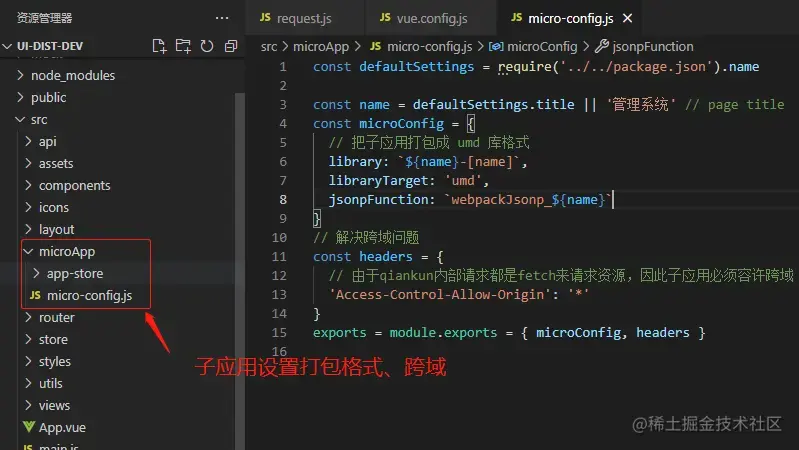Image resolution: width=799 pixels, height=450 pixels.
Task: Click 'umd' string value on line 7
Action: point(463,181)
